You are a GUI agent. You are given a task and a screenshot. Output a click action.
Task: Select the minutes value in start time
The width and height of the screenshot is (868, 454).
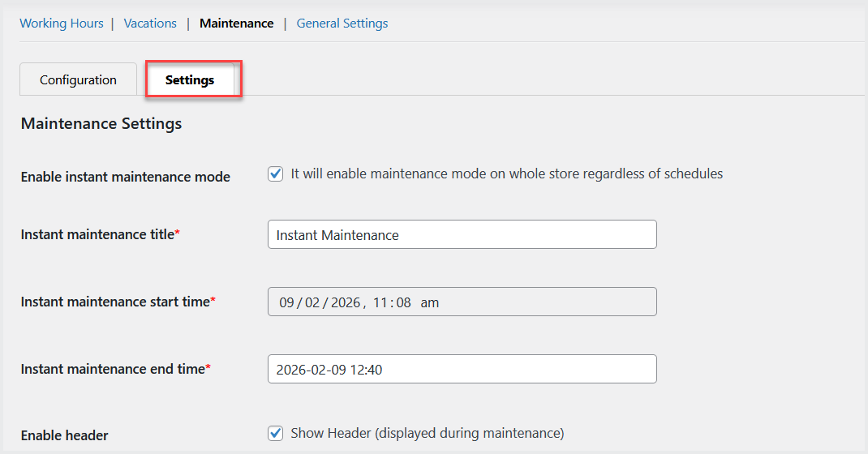pos(403,302)
